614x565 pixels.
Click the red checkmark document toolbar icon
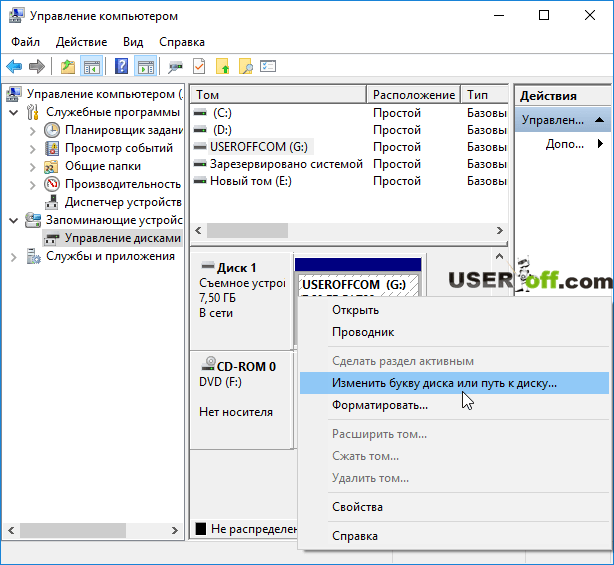199,66
